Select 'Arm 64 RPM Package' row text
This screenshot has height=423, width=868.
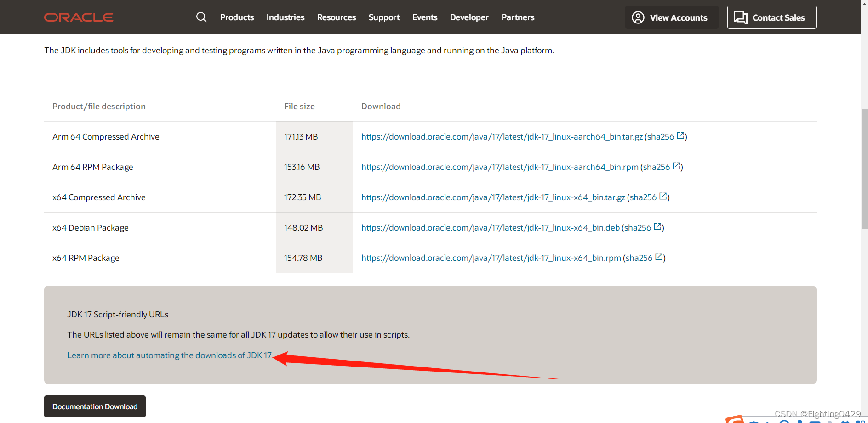(x=93, y=167)
